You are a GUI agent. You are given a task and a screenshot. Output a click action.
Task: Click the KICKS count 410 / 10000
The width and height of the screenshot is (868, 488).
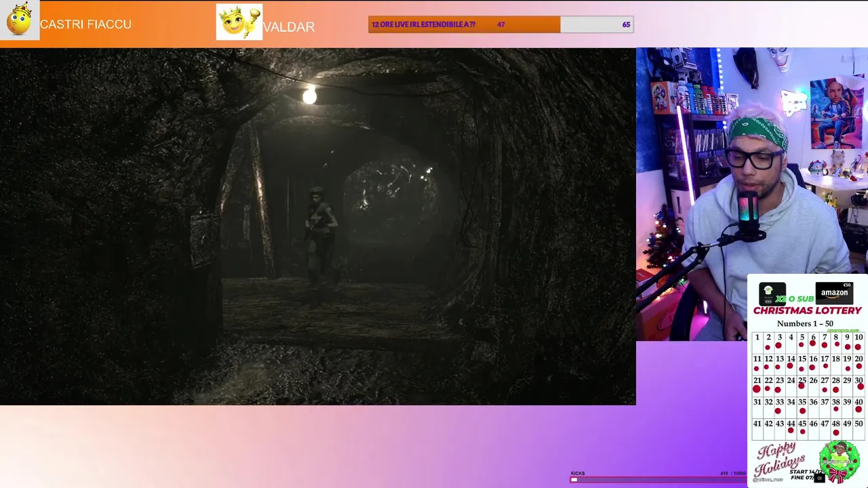click(733, 473)
